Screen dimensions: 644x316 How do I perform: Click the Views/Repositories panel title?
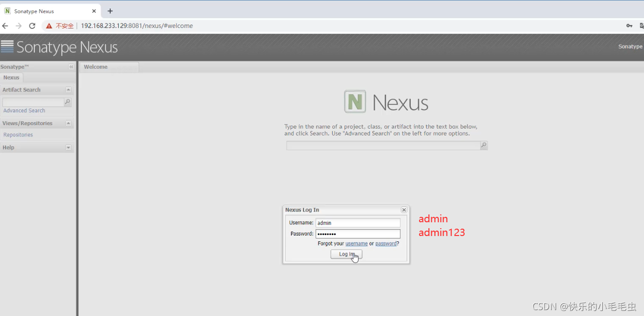[x=27, y=123]
